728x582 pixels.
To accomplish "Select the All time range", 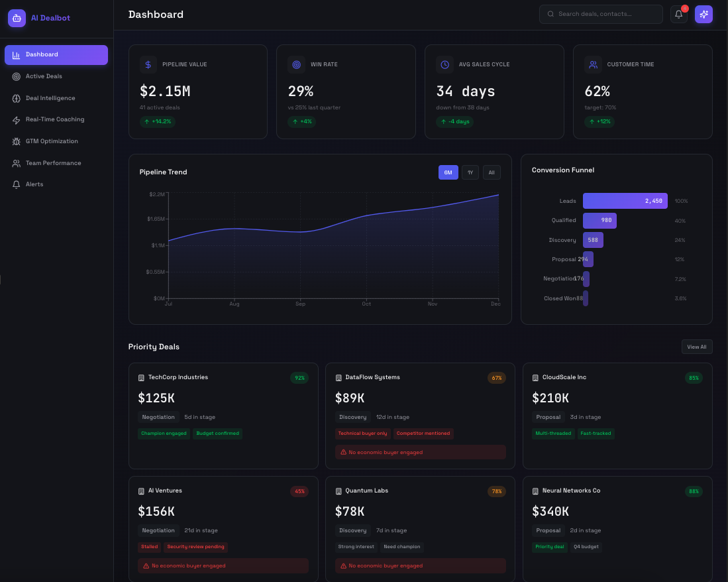I will tap(492, 172).
